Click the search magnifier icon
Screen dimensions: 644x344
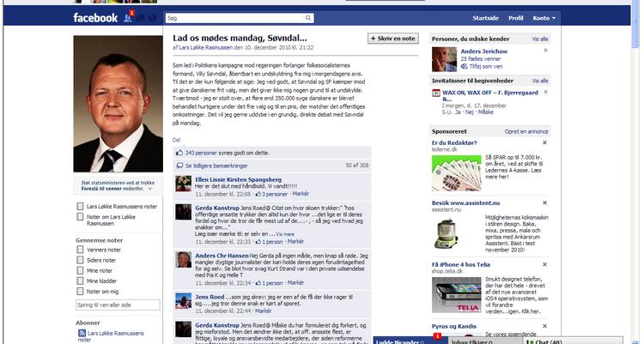point(308,18)
